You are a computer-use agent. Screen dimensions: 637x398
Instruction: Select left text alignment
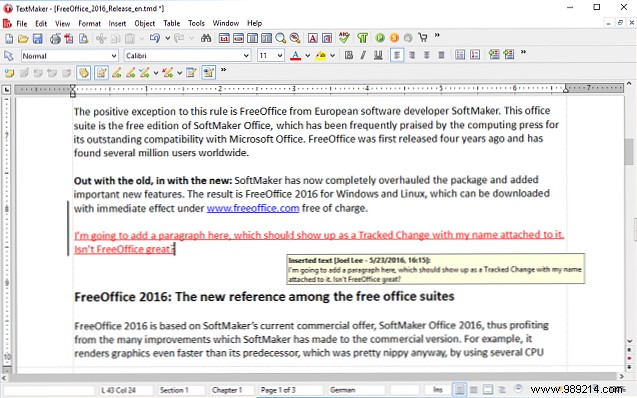pyautogui.click(x=397, y=55)
